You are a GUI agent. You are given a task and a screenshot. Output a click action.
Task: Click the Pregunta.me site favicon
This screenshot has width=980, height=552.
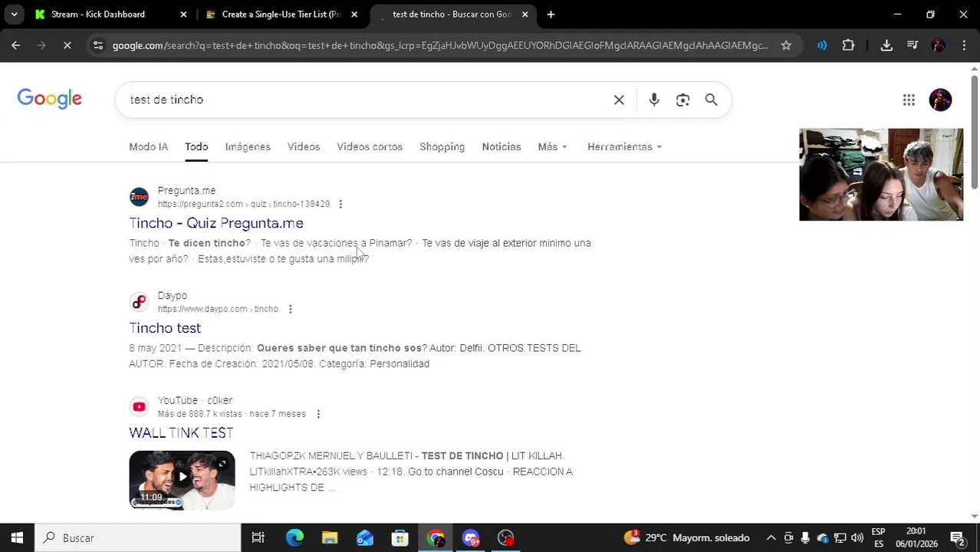139,197
